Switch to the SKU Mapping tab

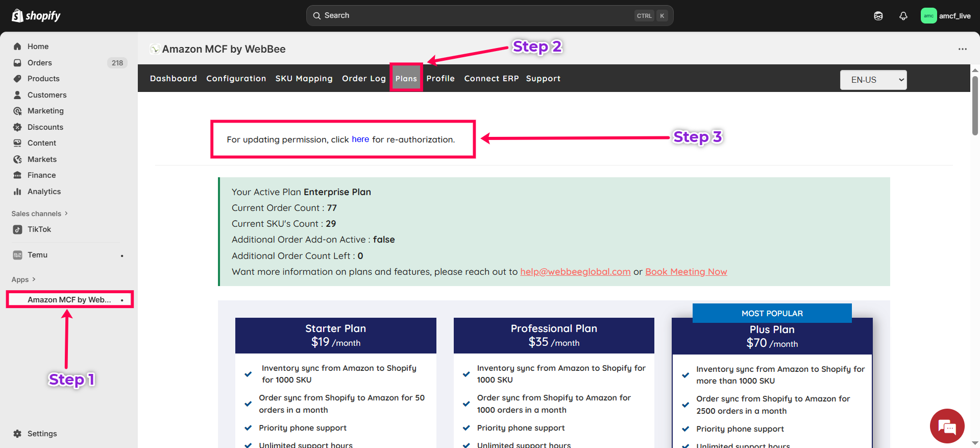tap(304, 79)
